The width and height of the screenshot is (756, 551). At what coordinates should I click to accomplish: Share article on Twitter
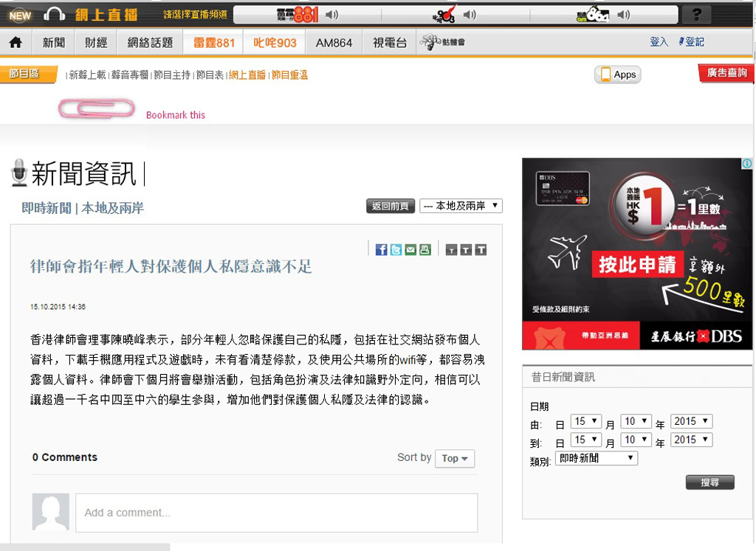click(x=396, y=250)
